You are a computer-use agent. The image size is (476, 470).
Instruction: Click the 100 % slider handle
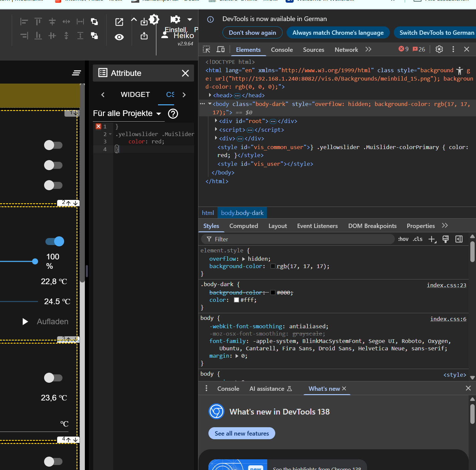click(x=35, y=261)
